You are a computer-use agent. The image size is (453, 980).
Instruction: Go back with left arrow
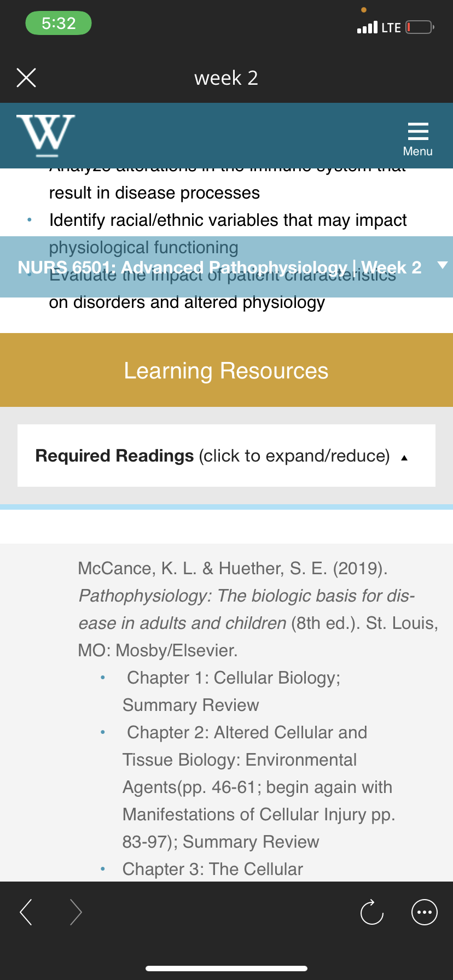[x=26, y=912]
